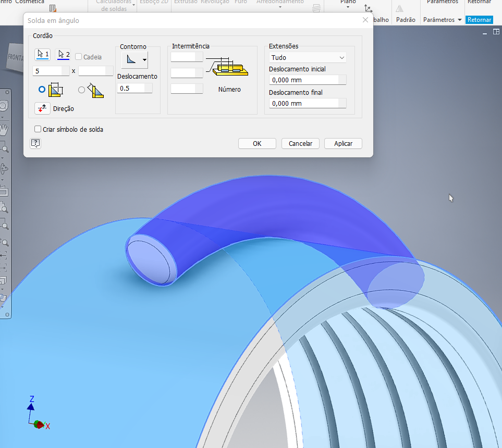This screenshot has width=502, height=448.
Task: Activate face selection set 1 button
Action: 42,54
